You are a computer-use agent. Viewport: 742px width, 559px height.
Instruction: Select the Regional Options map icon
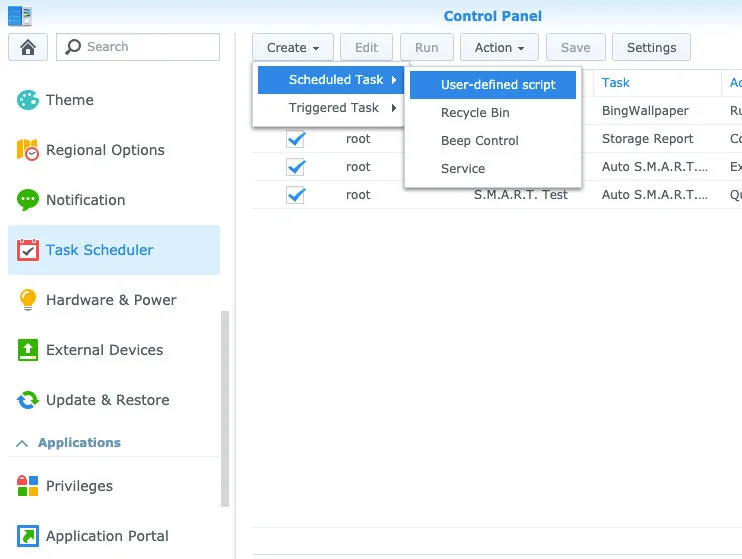(x=28, y=150)
